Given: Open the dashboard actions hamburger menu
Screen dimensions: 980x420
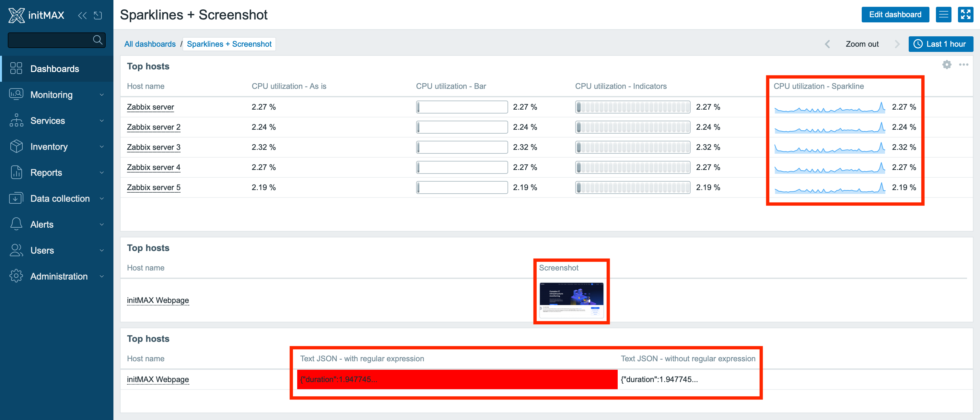Looking at the screenshot, I should coord(943,15).
